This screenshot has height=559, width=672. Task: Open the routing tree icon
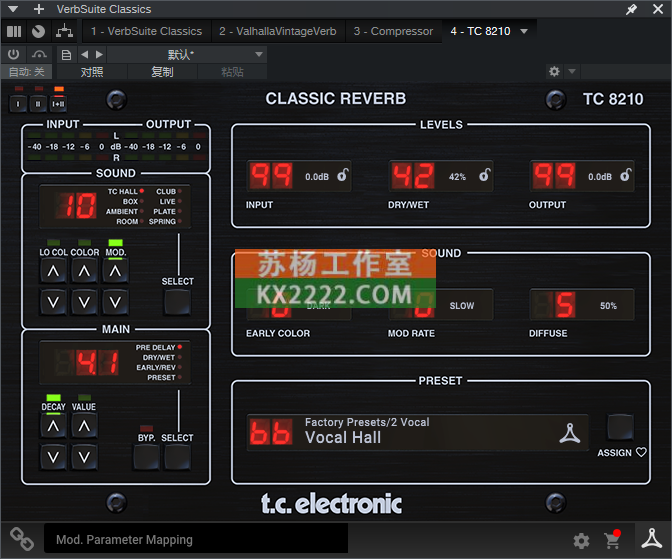click(64, 31)
